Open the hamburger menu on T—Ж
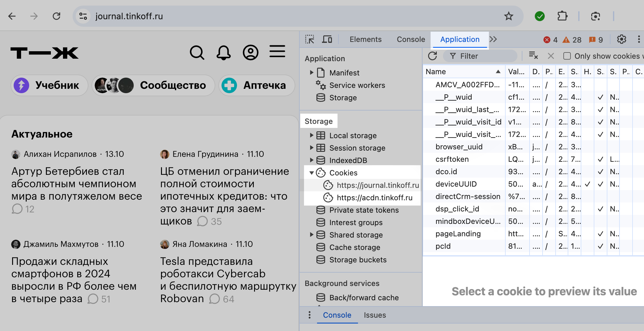This screenshot has width=644, height=331. (x=277, y=51)
